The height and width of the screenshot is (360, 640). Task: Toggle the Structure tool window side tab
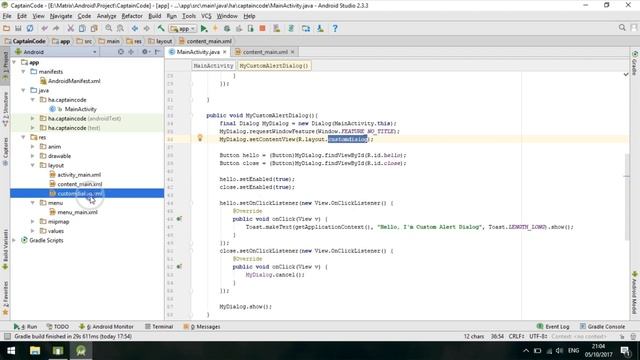click(x=5, y=109)
